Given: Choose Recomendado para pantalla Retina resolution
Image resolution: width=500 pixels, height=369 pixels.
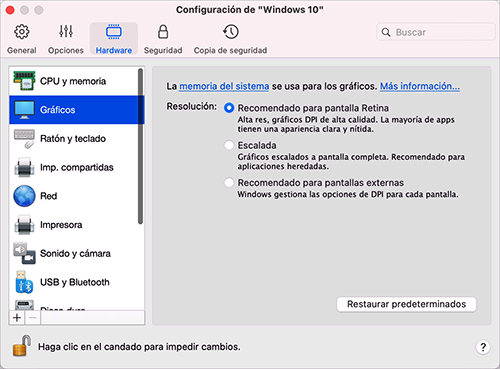Looking at the screenshot, I should click(x=229, y=108).
